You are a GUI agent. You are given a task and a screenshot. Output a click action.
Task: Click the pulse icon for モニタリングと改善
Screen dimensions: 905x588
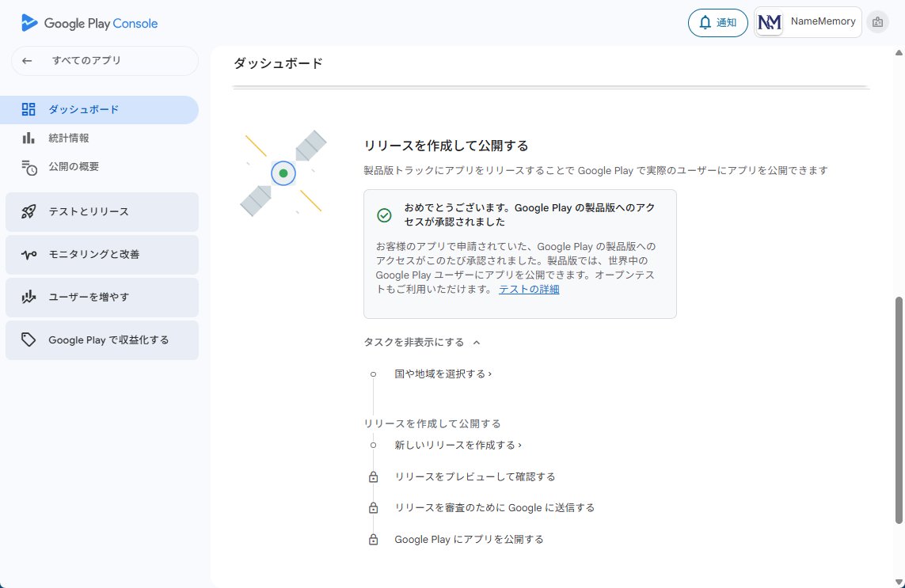click(x=29, y=255)
